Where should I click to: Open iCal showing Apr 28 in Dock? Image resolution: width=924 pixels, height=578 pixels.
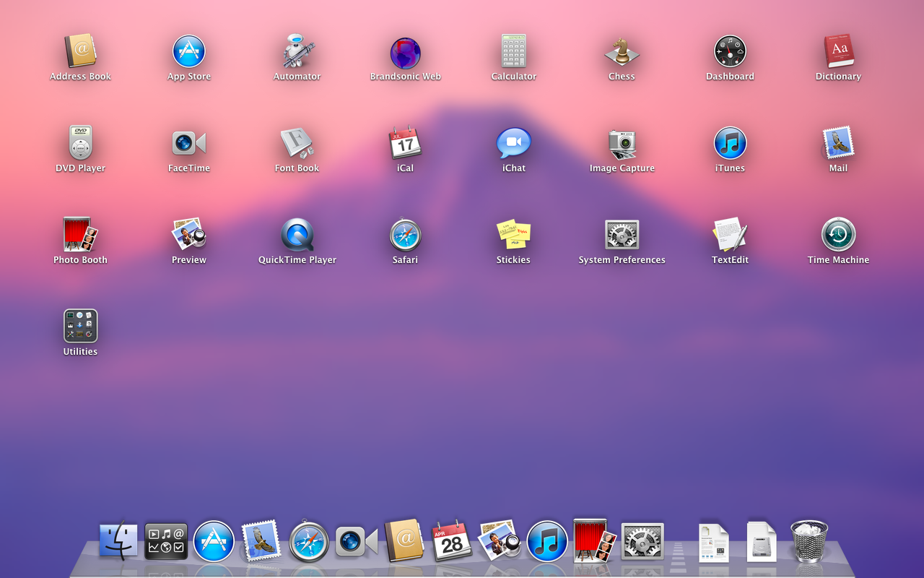point(452,540)
